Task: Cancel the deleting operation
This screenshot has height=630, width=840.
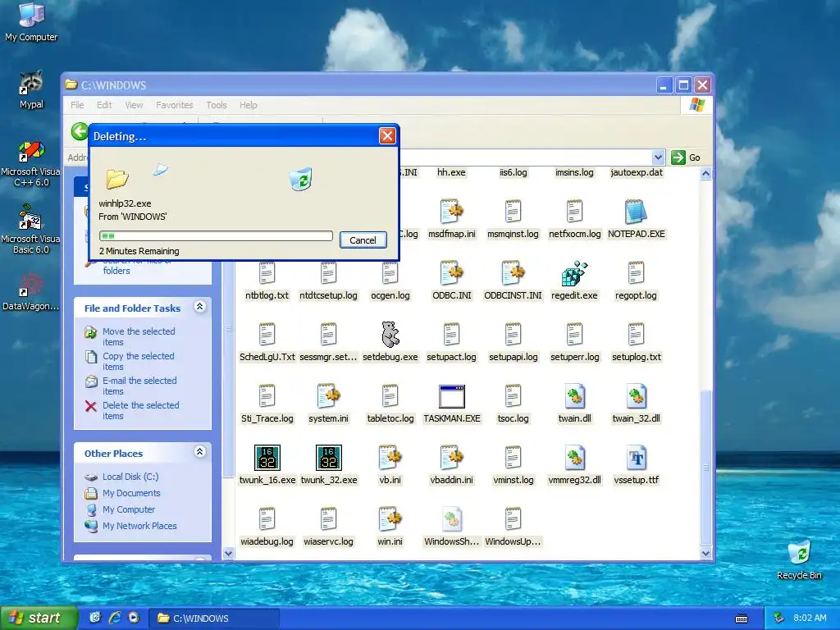Action: pyautogui.click(x=363, y=240)
